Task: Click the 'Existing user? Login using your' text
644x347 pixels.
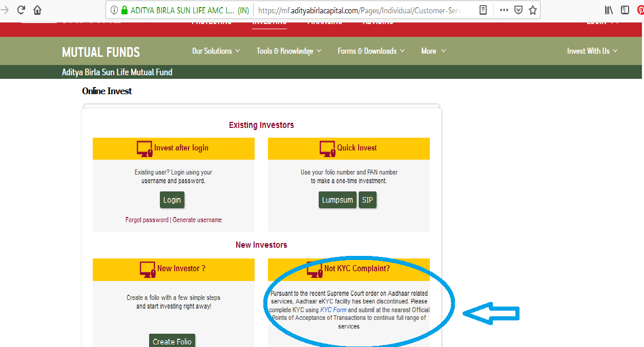Action: coord(173,172)
